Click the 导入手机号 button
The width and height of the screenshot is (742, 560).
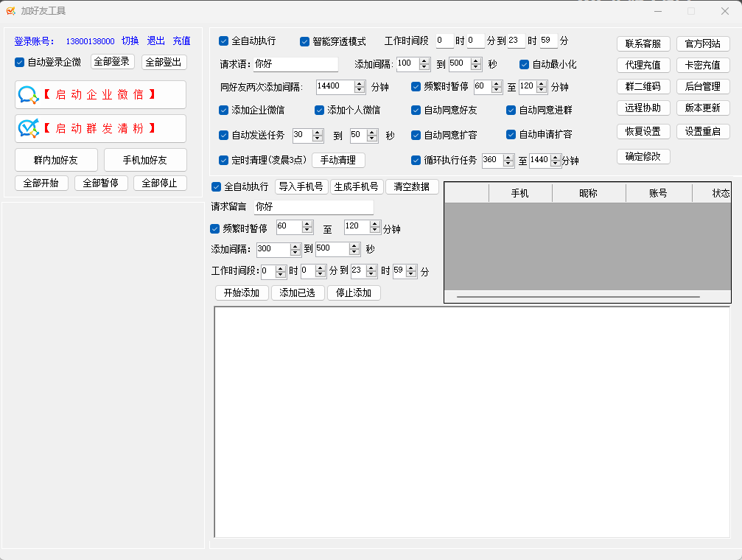pos(301,187)
